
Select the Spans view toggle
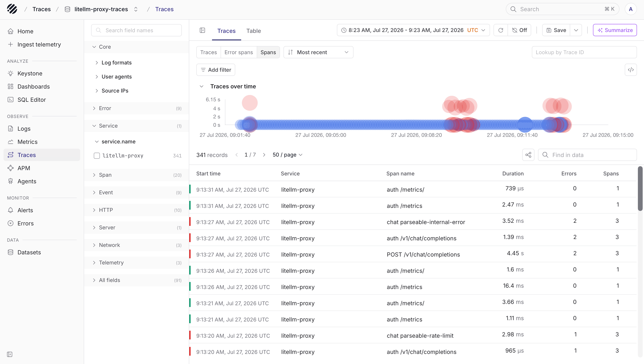click(x=268, y=52)
